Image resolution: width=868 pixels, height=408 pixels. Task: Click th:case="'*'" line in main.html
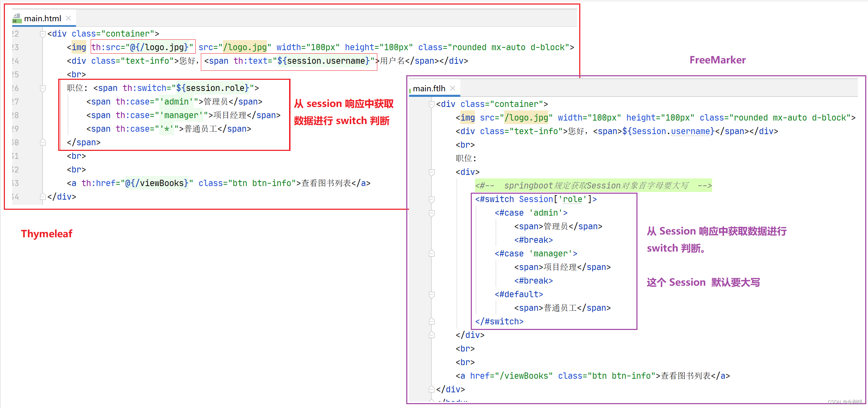pyautogui.click(x=169, y=129)
